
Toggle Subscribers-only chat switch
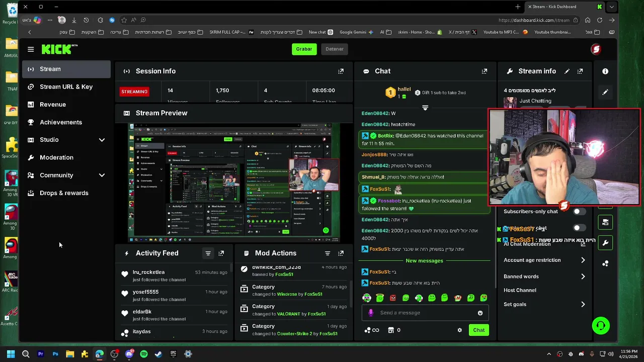(580, 212)
